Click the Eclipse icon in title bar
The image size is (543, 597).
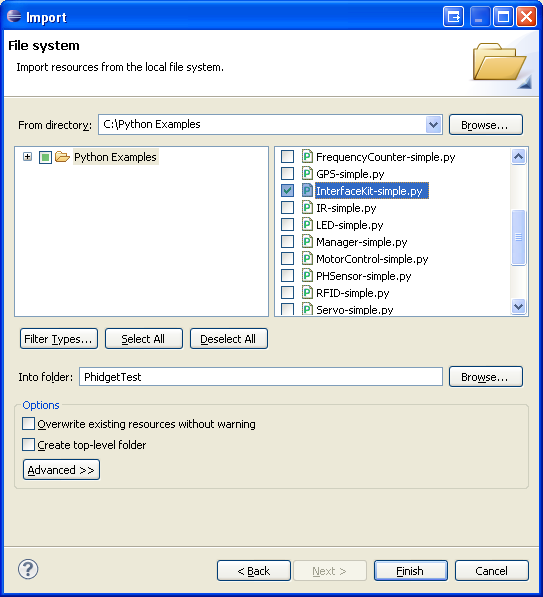(x=14, y=16)
